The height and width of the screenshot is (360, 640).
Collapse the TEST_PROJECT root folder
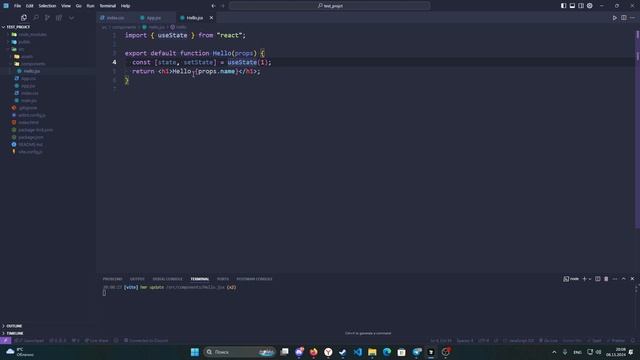(x=48, y=27)
